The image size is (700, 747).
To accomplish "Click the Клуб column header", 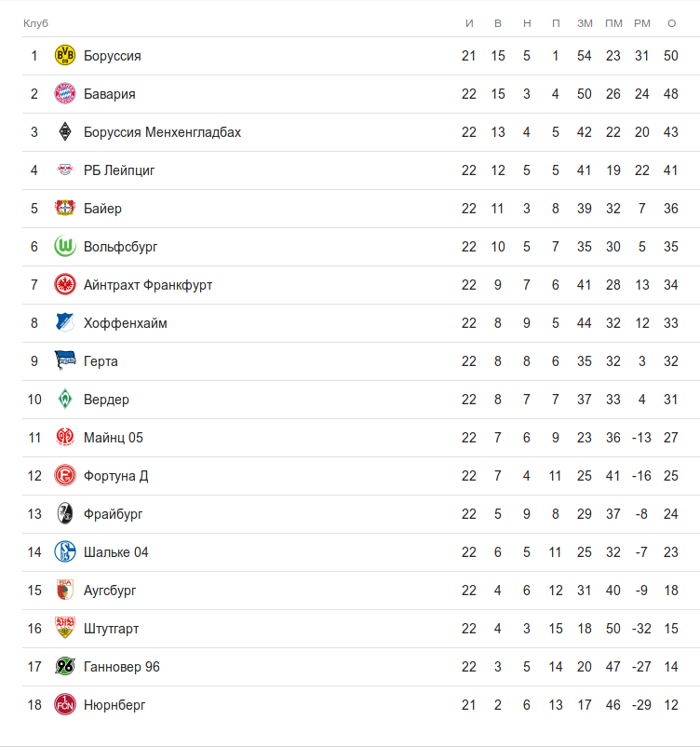I will 35,23.
